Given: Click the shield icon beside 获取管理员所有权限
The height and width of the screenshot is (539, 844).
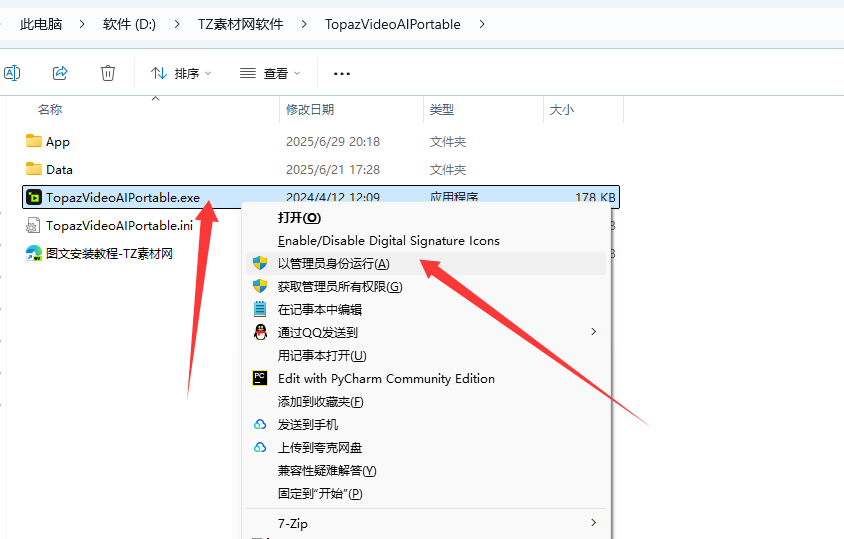Looking at the screenshot, I should coord(260,286).
